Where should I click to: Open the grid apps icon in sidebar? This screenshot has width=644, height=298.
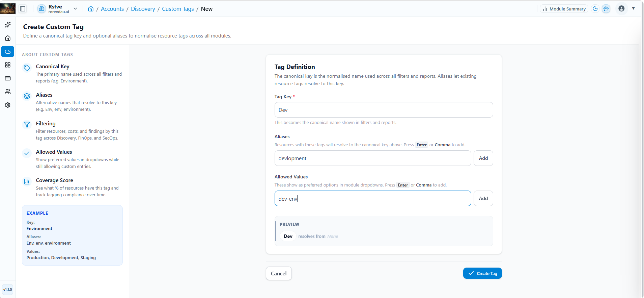click(x=8, y=65)
